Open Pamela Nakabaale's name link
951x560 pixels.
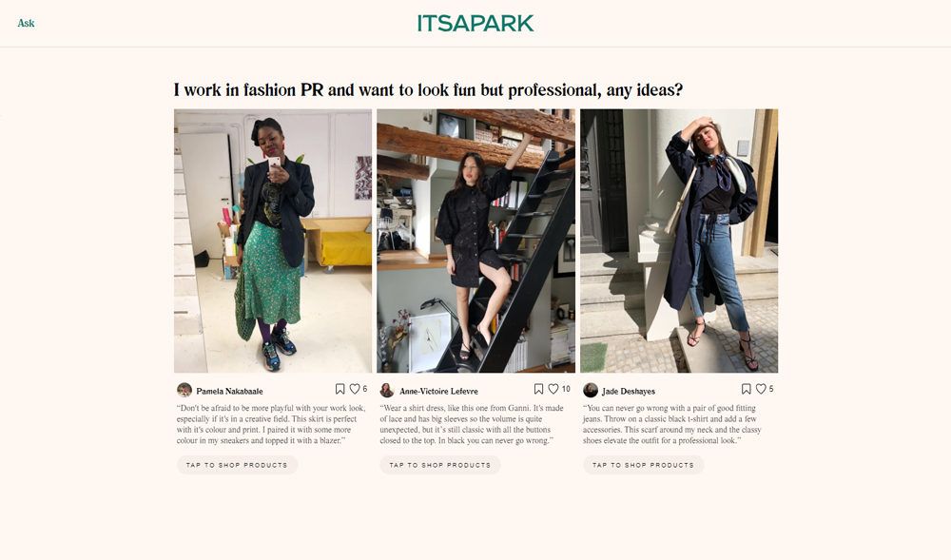point(229,391)
